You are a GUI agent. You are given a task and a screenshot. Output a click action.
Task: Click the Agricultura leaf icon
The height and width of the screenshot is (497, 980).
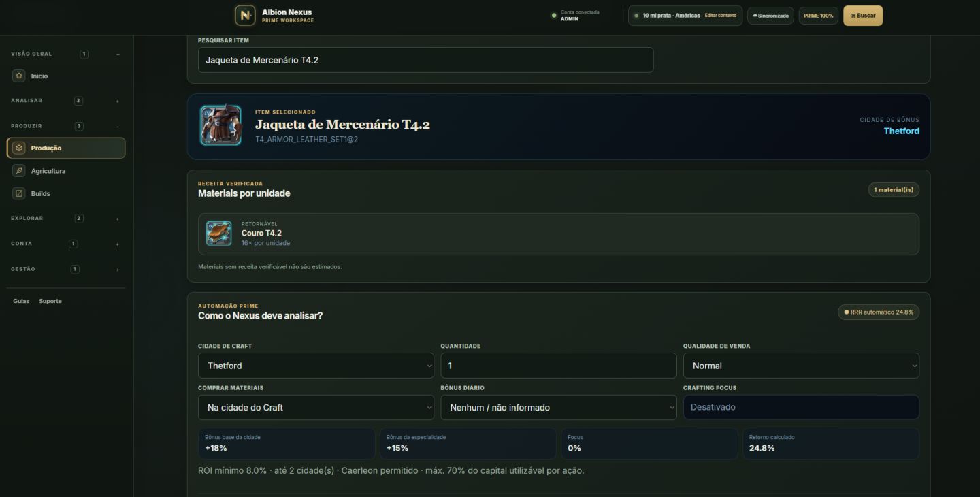point(19,171)
